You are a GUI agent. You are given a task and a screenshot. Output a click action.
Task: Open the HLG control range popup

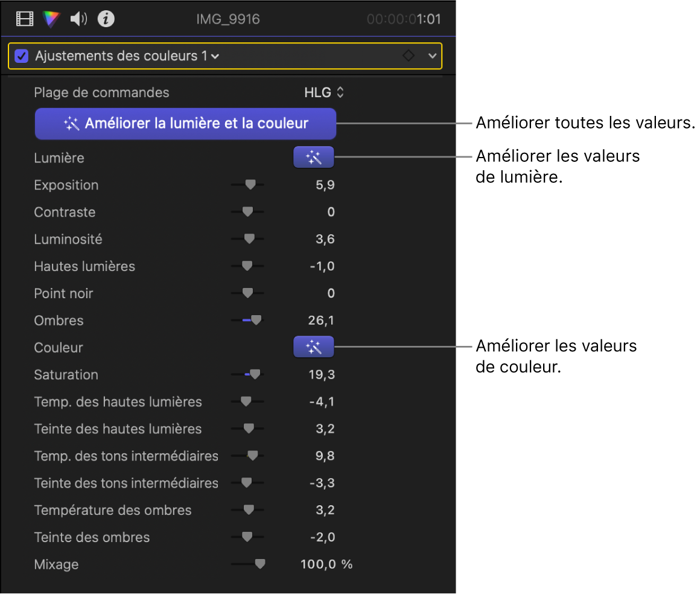pos(324,92)
